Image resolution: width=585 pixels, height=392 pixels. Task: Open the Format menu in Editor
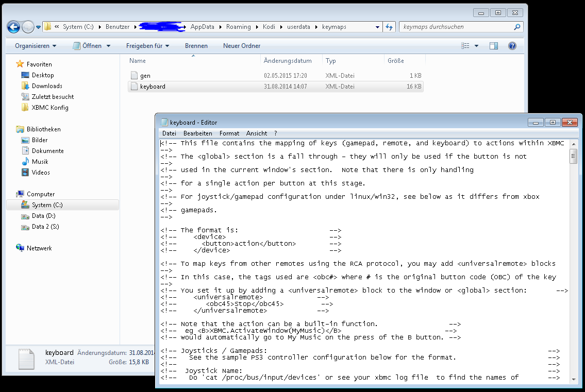coord(229,133)
